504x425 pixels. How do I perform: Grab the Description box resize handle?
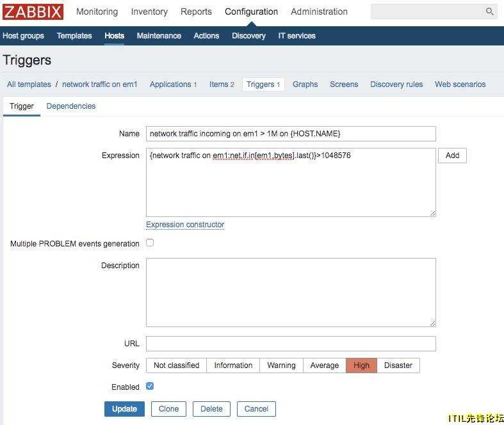click(433, 323)
